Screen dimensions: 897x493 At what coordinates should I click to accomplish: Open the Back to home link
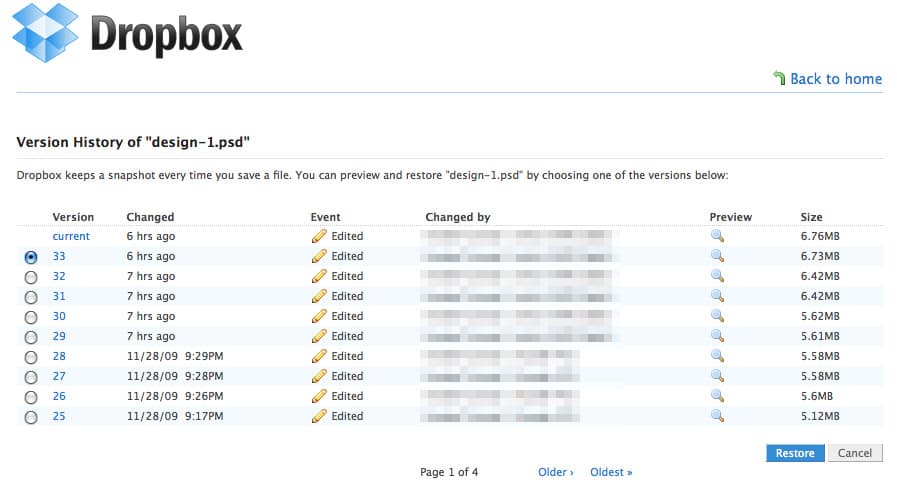(835, 79)
